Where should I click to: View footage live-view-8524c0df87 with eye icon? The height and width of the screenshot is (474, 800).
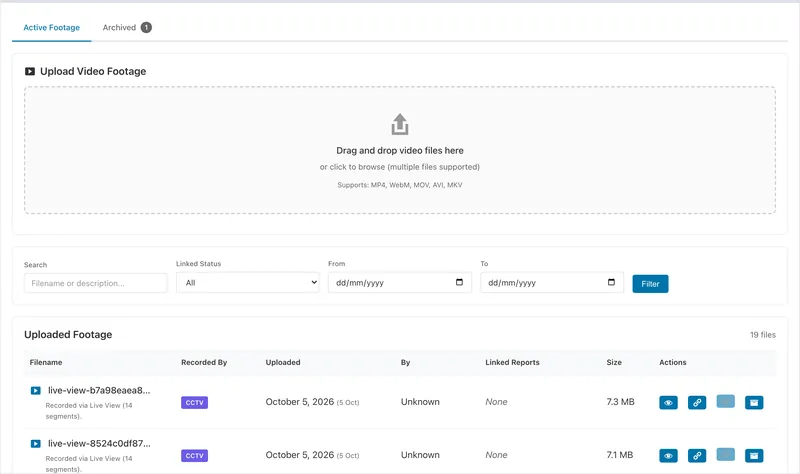pos(668,456)
